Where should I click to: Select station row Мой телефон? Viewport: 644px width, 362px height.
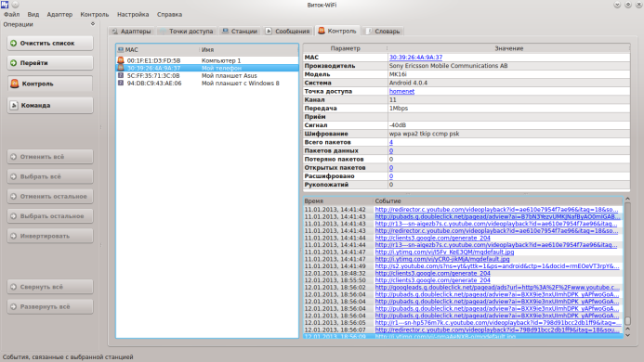pos(207,68)
